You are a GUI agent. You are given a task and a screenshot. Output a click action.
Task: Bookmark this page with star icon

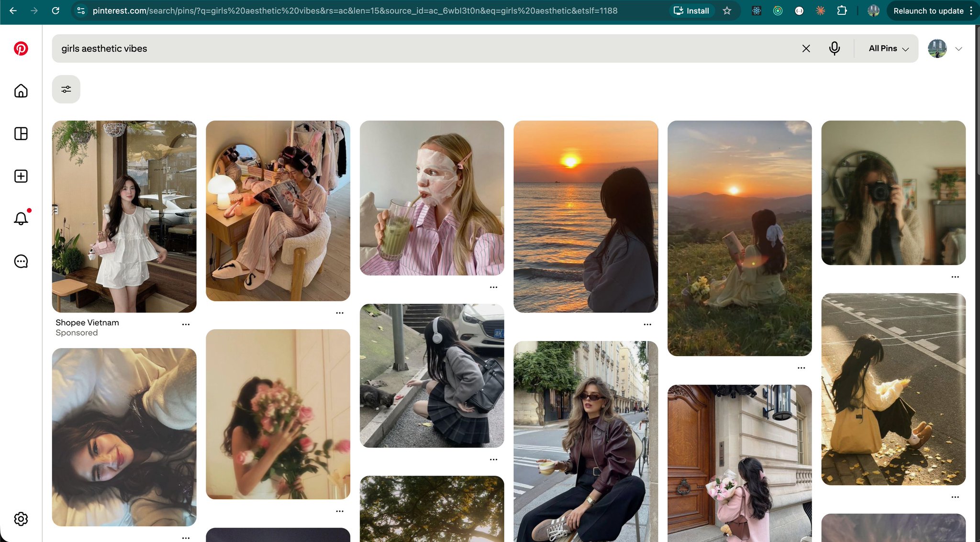[x=727, y=11]
